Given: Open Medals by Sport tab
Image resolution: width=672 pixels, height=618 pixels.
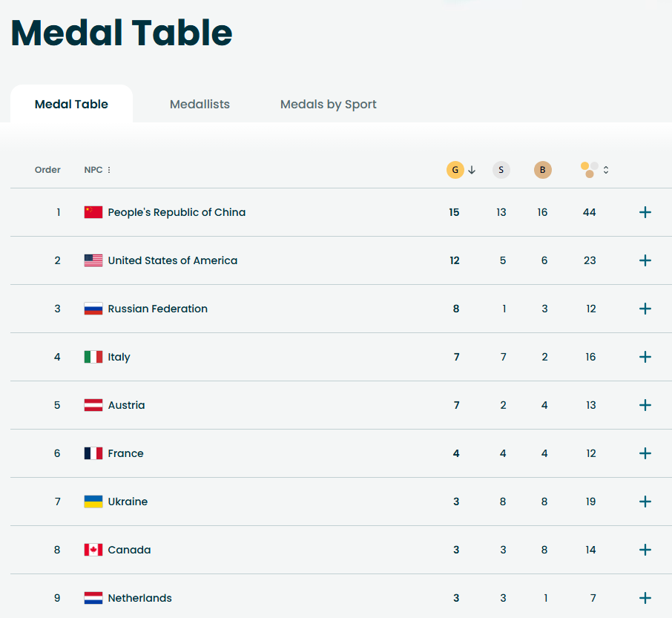Looking at the screenshot, I should pos(329,104).
